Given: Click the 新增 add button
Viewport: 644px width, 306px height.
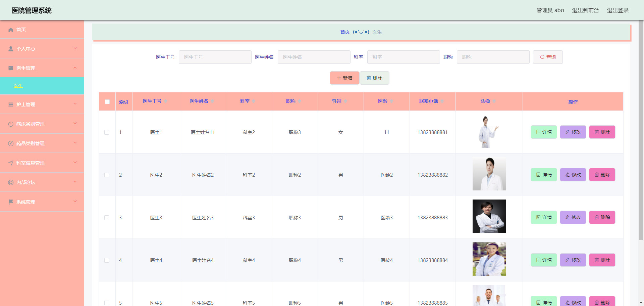Looking at the screenshot, I should [344, 78].
